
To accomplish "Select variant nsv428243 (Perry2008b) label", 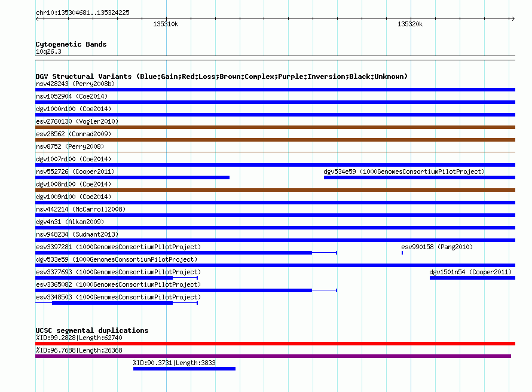I will (x=75, y=84).
